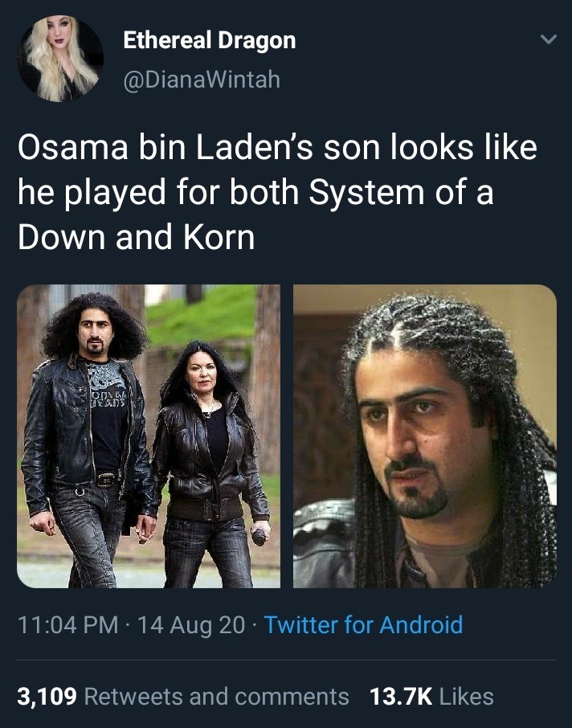Open the Ethereal Dragon display name
The width and height of the screenshot is (572, 728).
pos(210,40)
